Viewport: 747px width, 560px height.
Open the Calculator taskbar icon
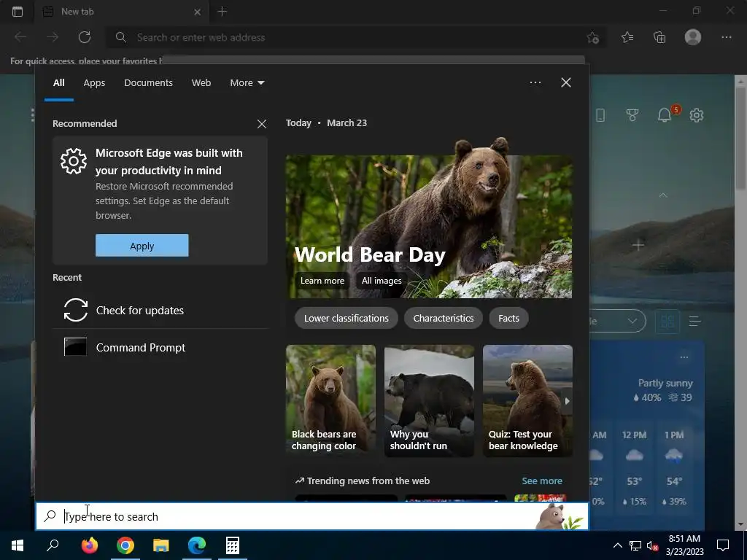tap(233, 545)
